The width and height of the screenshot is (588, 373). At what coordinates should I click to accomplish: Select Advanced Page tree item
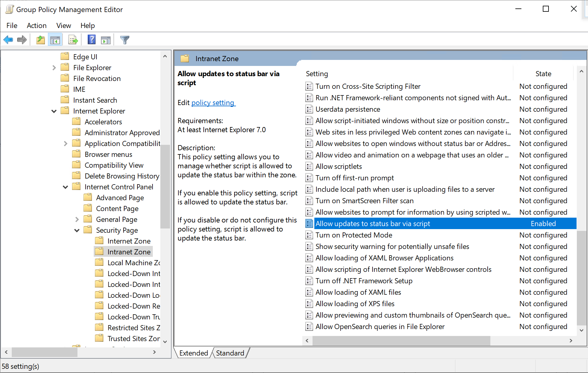(120, 197)
